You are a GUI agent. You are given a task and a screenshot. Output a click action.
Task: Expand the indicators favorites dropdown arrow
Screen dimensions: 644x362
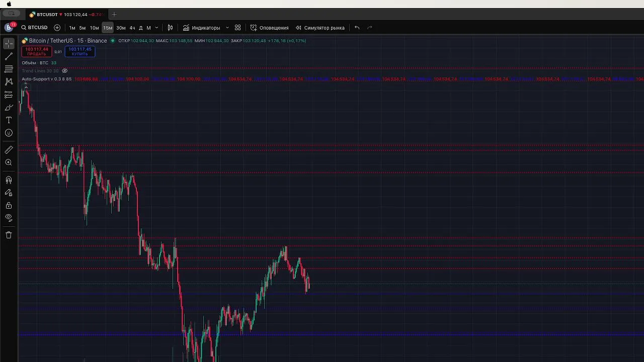pos(227,28)
